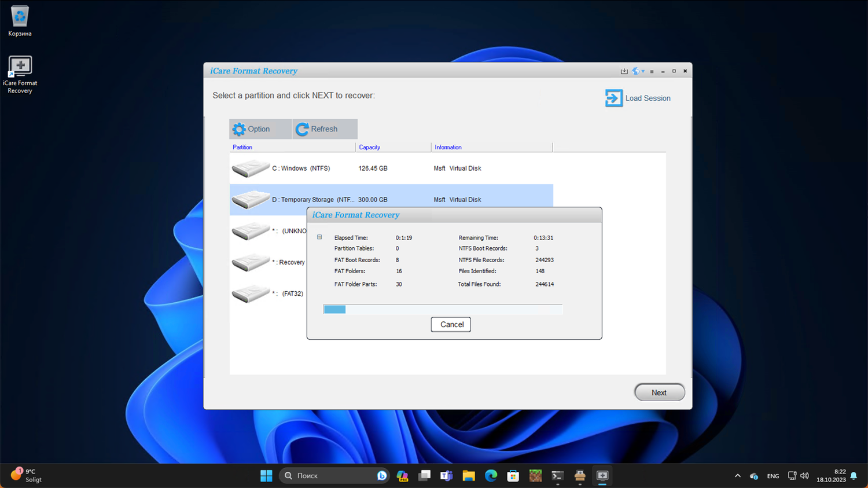The height and width of the screenshot is (488, 868).
Task: Click the Partition column header
Action: (x=292, y=148)
